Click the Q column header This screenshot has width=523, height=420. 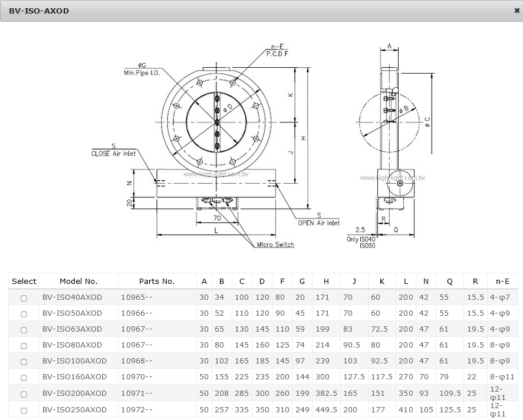coord(450,282)
